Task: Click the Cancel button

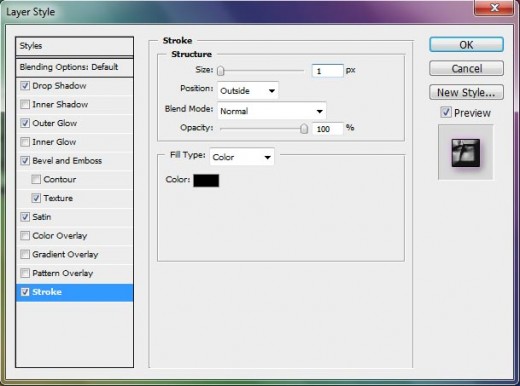Action: click(x=466, y=68)
